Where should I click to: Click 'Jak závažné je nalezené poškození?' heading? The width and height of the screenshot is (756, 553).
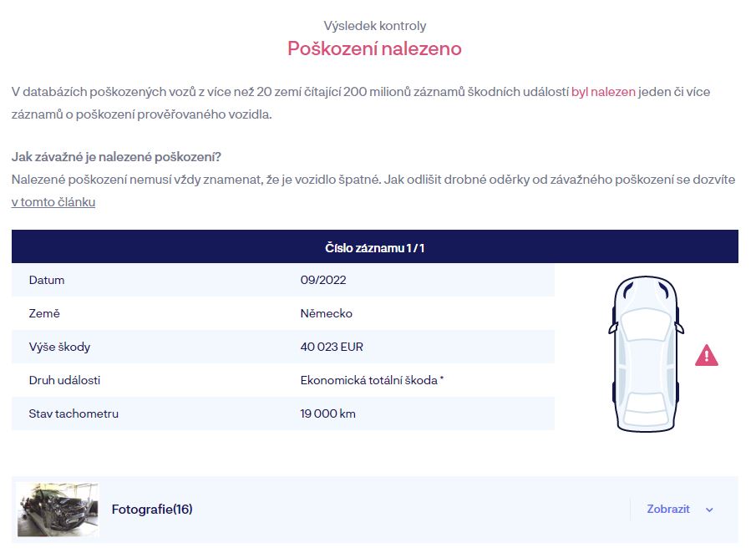[x=116, y=157]
